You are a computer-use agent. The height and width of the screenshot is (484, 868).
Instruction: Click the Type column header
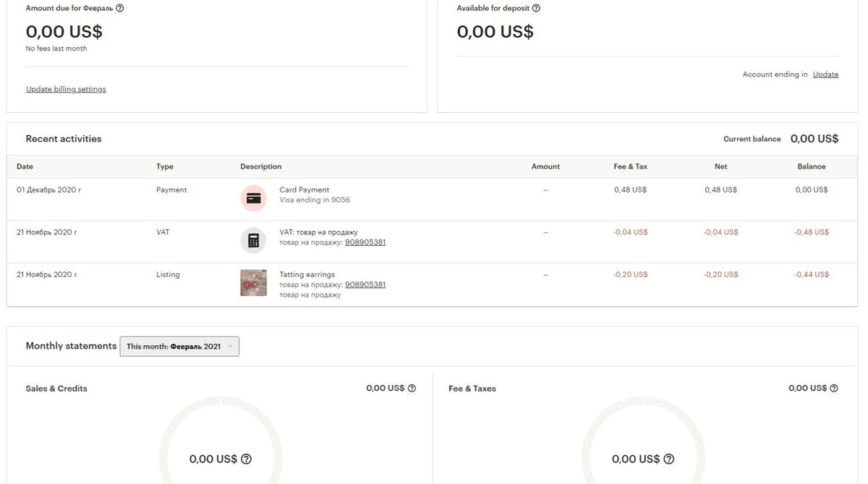coord(165,166)
